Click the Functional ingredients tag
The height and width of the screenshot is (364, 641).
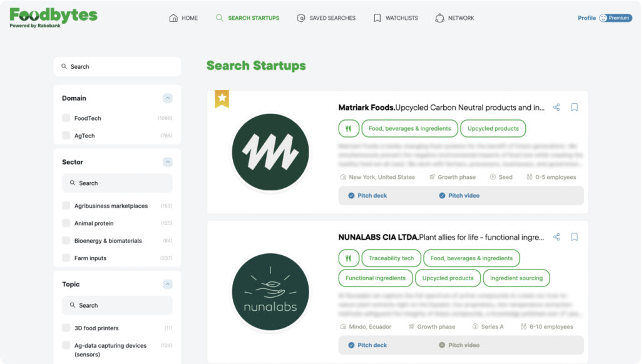coord(376,278)
